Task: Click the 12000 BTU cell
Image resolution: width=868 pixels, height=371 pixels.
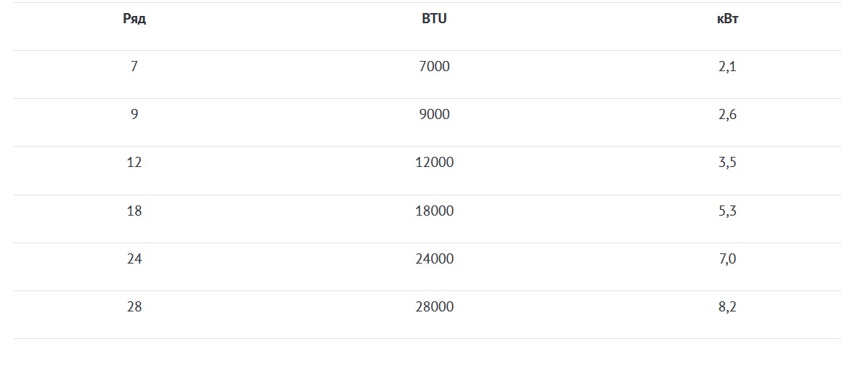Action: click(x=434, y=163)
